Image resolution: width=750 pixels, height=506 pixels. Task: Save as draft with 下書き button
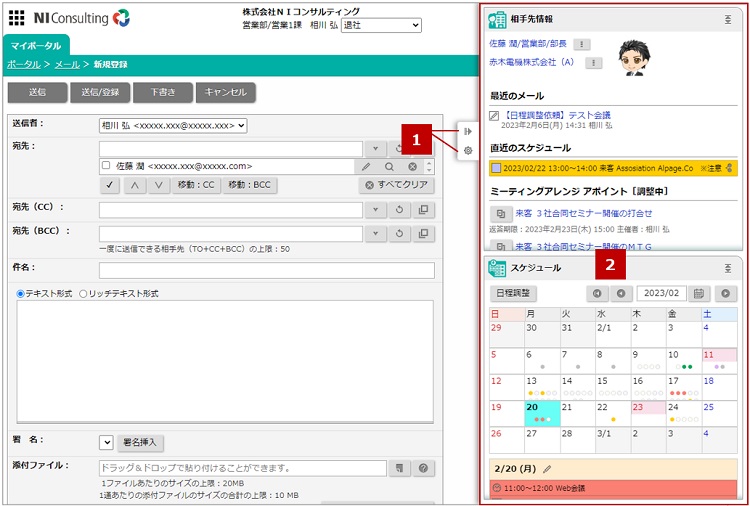pyautogui.click(x=163, y=92)
